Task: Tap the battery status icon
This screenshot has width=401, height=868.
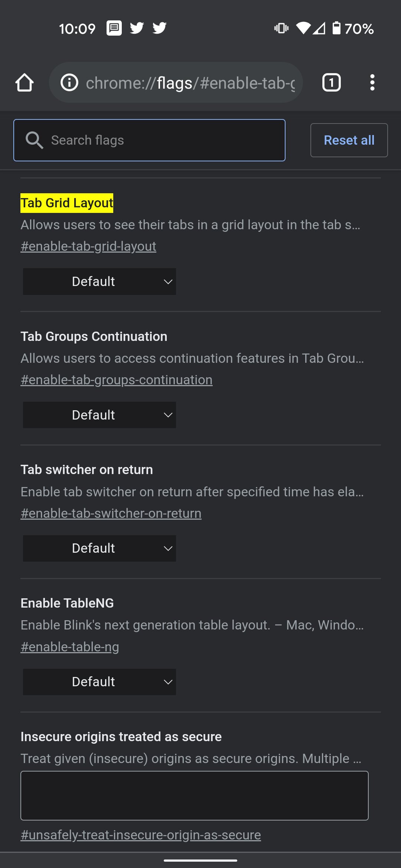Action: (336, 28)
